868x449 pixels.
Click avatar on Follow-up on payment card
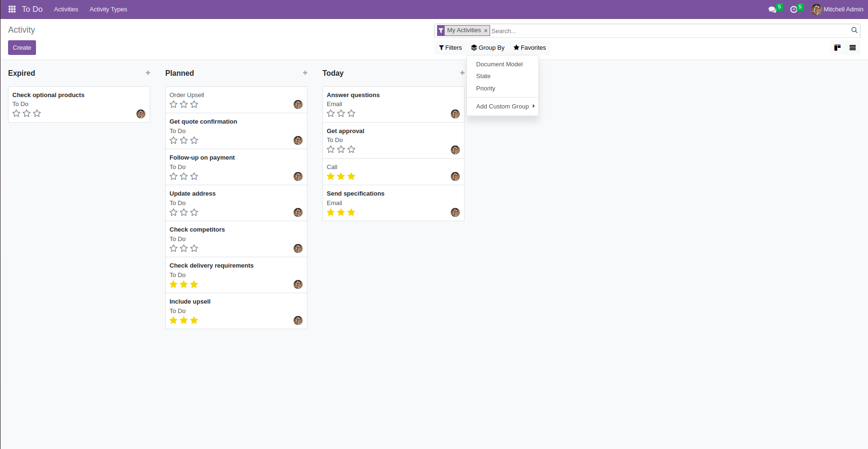(x=298, y=176)
